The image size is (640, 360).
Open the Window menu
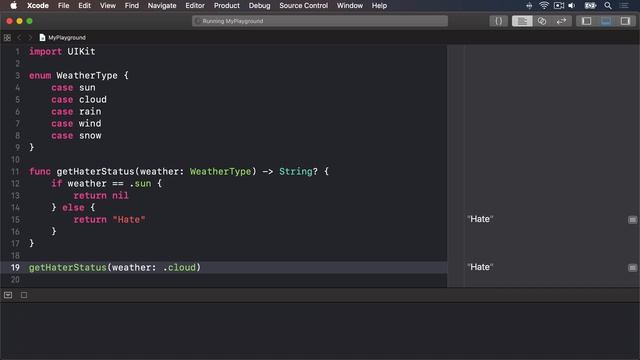click(349, 6)
